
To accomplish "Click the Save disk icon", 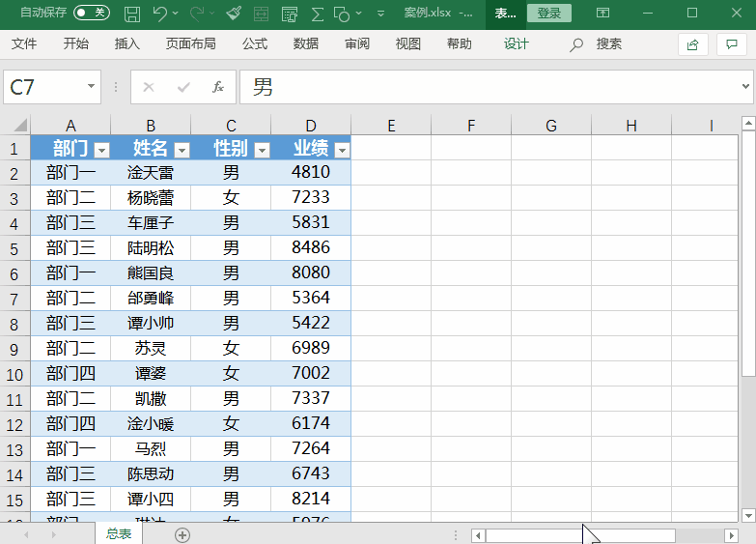I will [x=132, y=14].
